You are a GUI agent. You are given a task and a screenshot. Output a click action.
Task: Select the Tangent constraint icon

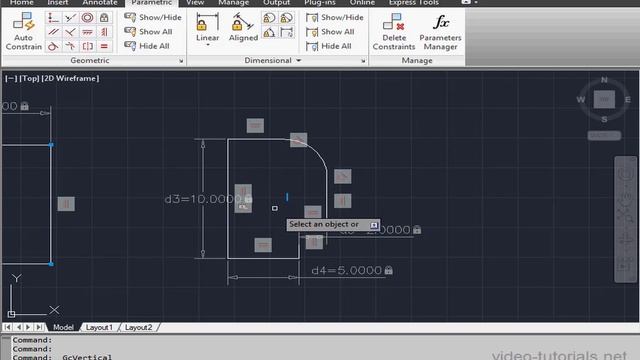[x=53, y=46]
